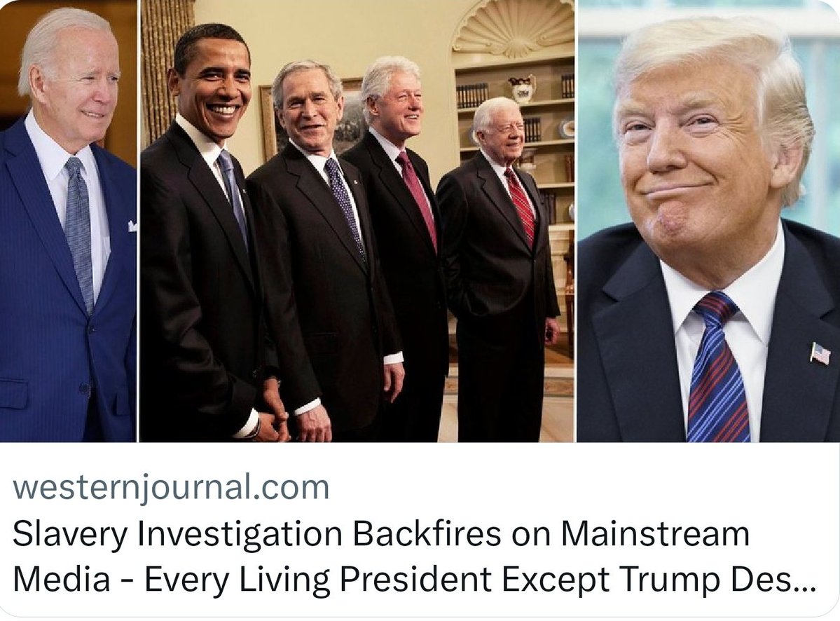Open the left photo of the man in blue suit
The height and width of the screenshot is (621, 840).
point(68,221)
